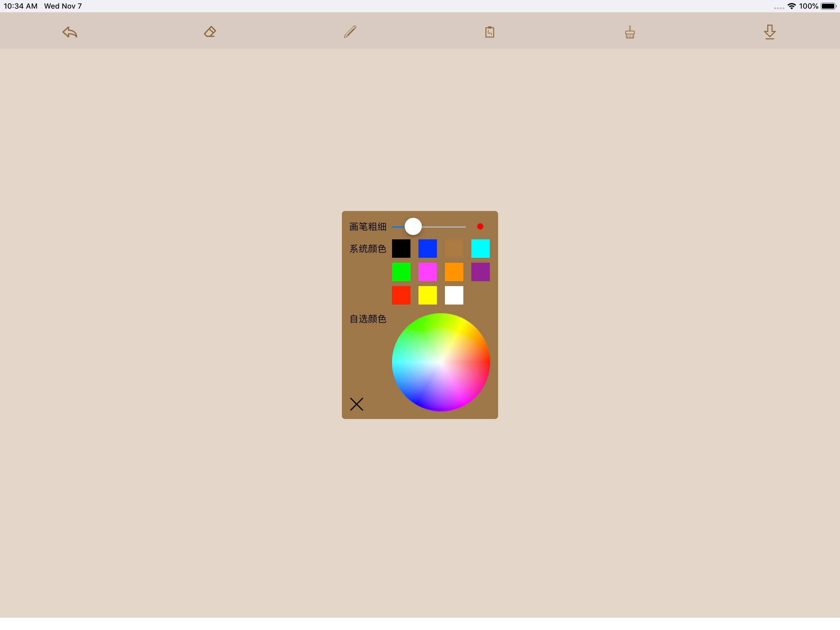Adjust the 画笔粗细 brush thickness slider
Viewport: 840px width, 630px height.
(414, 226)
